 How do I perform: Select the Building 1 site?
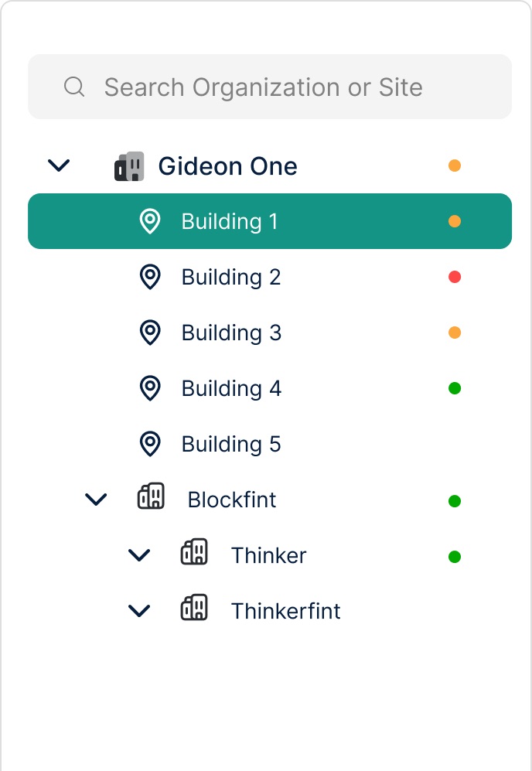229,222
